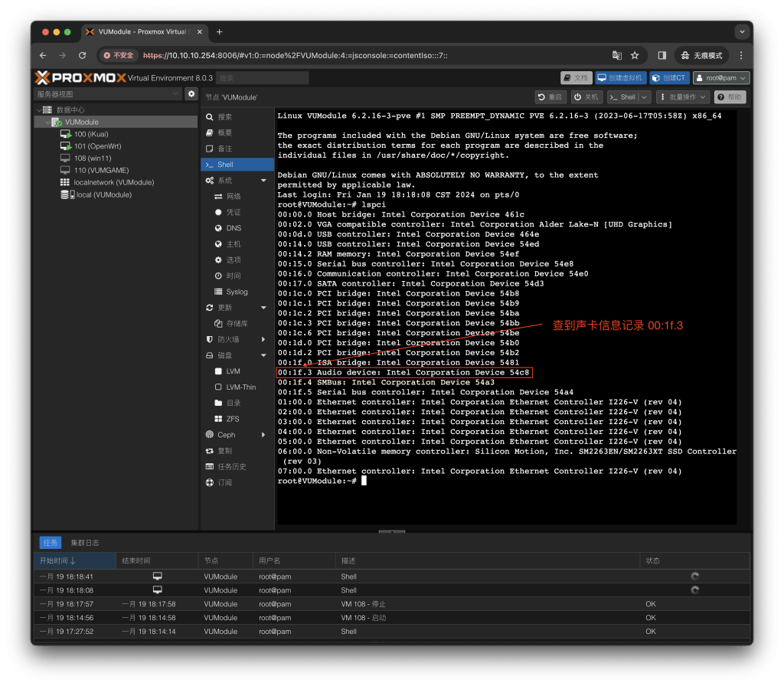Click the browser bookmark star icon
This screenshot has height=686, width=784.
(635, 56)
